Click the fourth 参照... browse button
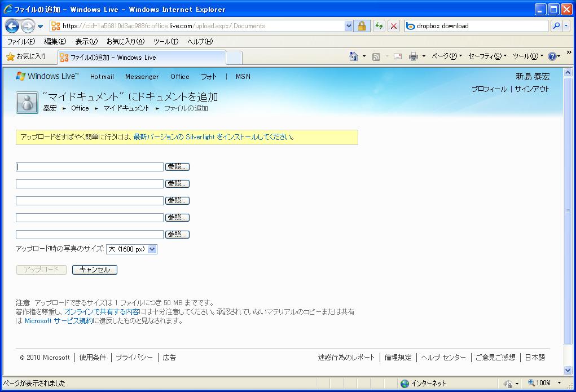This screenshot has height=392, width=576. click(x=178, y=218)
